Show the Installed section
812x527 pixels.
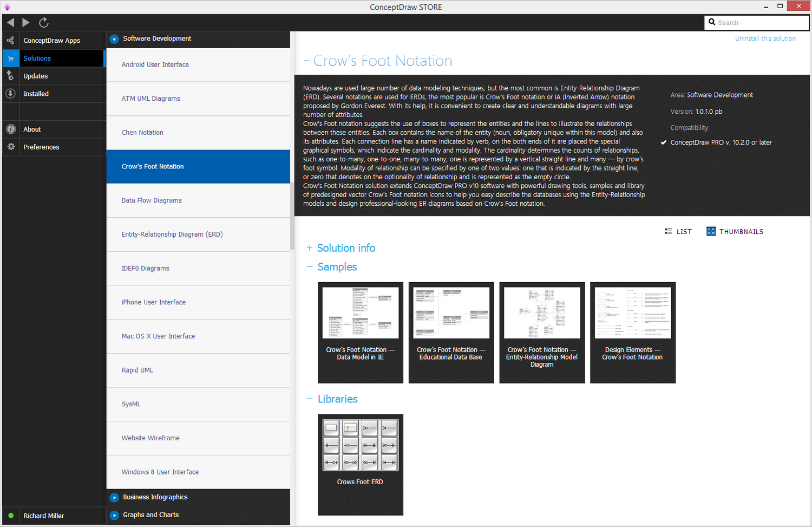click(x=54, y=94)
